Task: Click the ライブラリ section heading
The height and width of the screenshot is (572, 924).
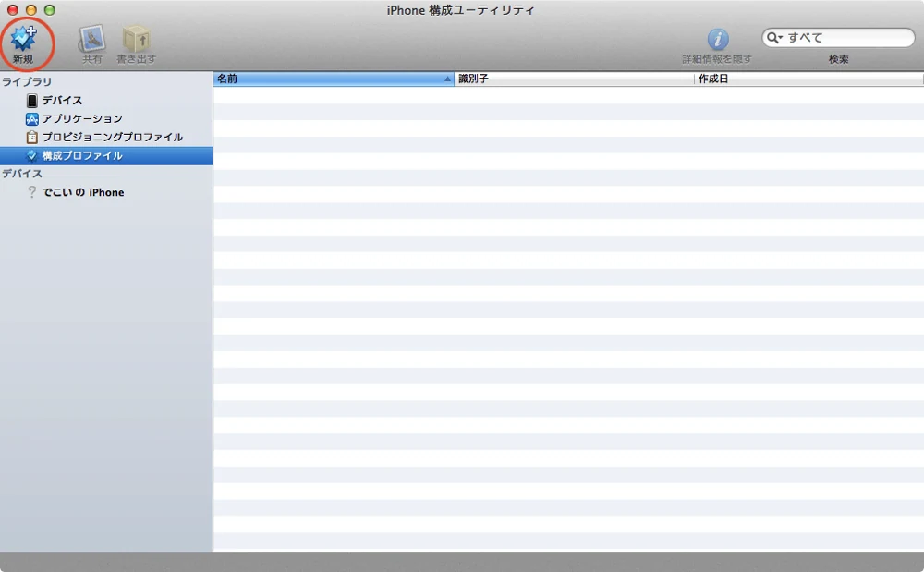Action: point(27,82)
